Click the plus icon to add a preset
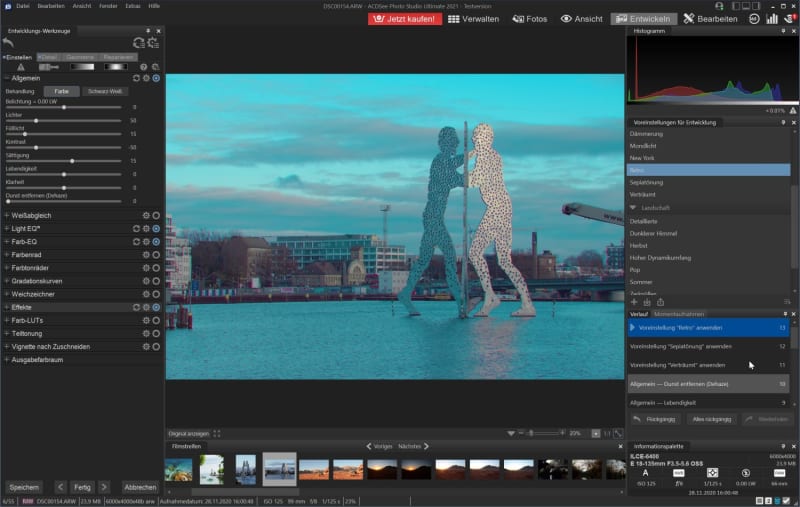The height and width of the screenshot is (507, 800). (x=634, y=302)
